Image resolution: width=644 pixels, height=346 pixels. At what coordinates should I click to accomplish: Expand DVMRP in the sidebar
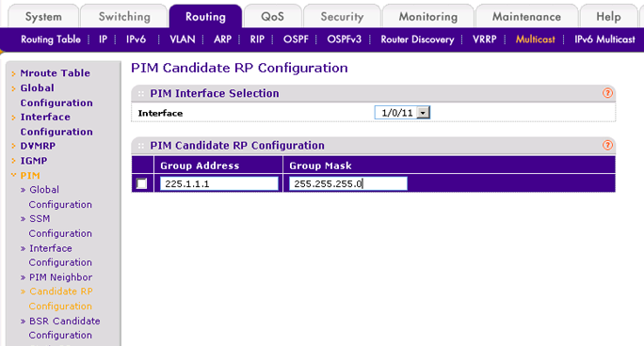[38, 146]
